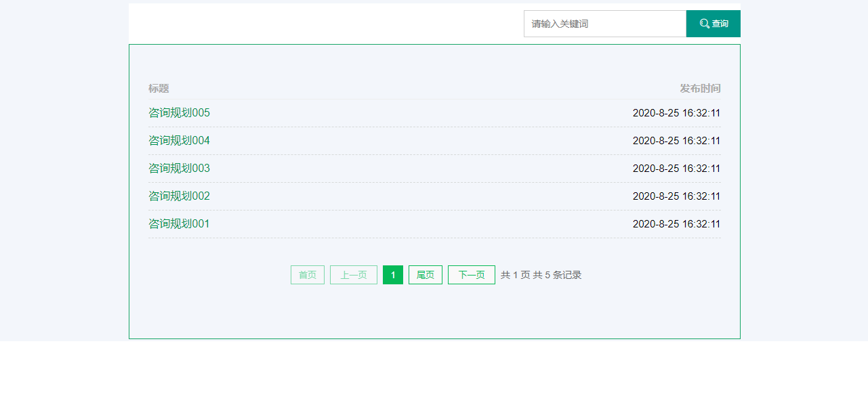
Task: Open the 咨询规划001 article link
Action: 180,224
